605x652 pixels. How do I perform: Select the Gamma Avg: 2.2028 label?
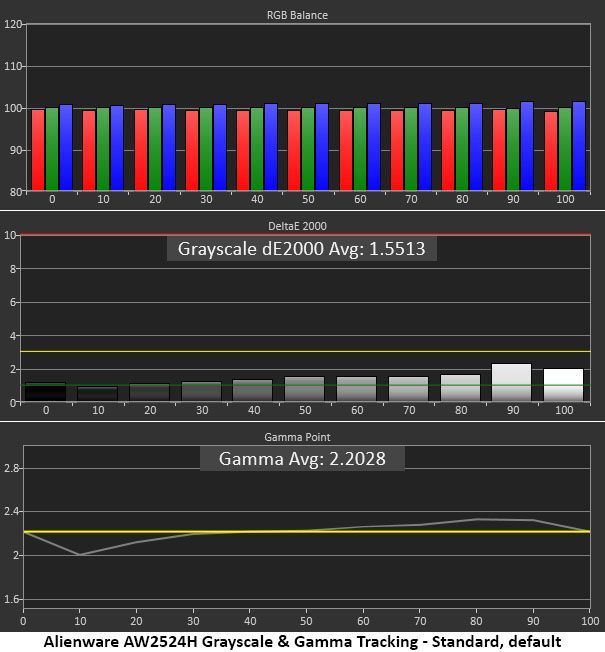pos(302,459)
